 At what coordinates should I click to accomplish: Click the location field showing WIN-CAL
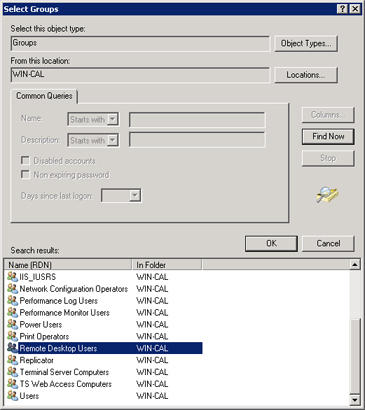pyautogui.click(x=140, y=75)
